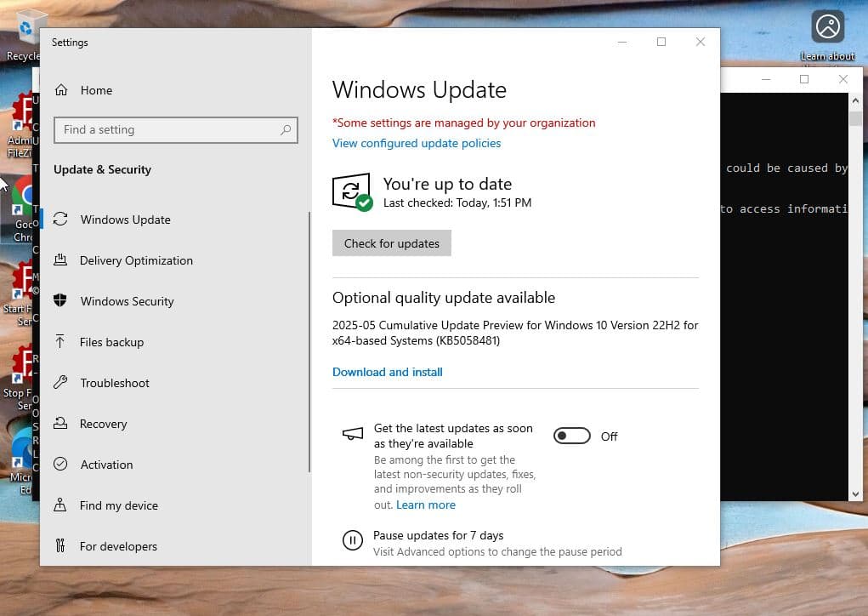Open Find my device icon
The image size is (868, 616).
pyautogui.click(x=60, y=505)
